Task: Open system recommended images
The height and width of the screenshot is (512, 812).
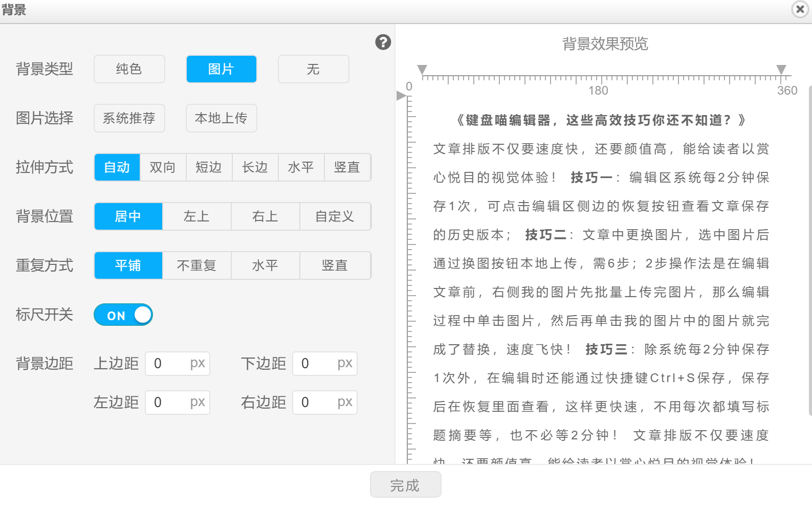Action: (x=129, y=118)
